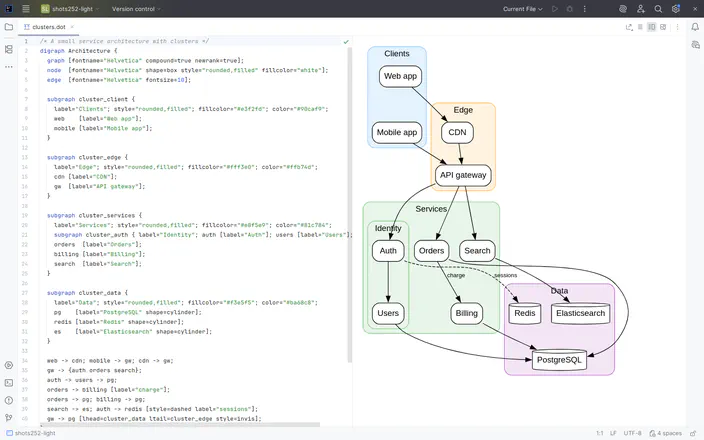The width and height of the screenshot is (704, 440).
Task: Open the Problems tool window
Action: [9, 400]
